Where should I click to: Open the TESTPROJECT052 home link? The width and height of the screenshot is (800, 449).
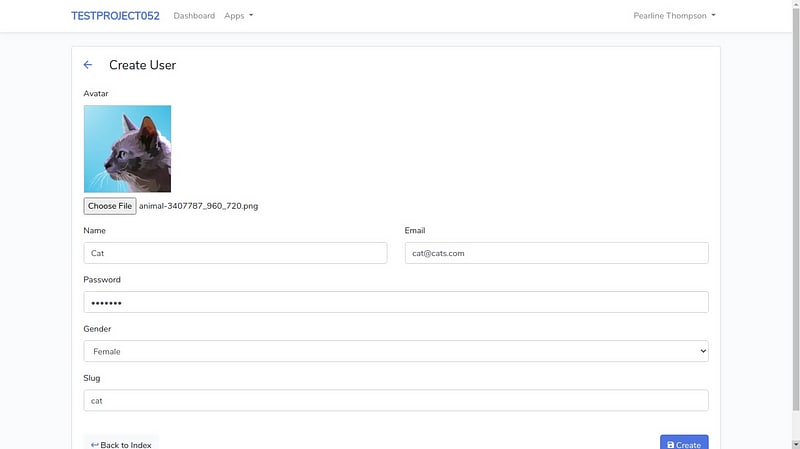[115, 16]
